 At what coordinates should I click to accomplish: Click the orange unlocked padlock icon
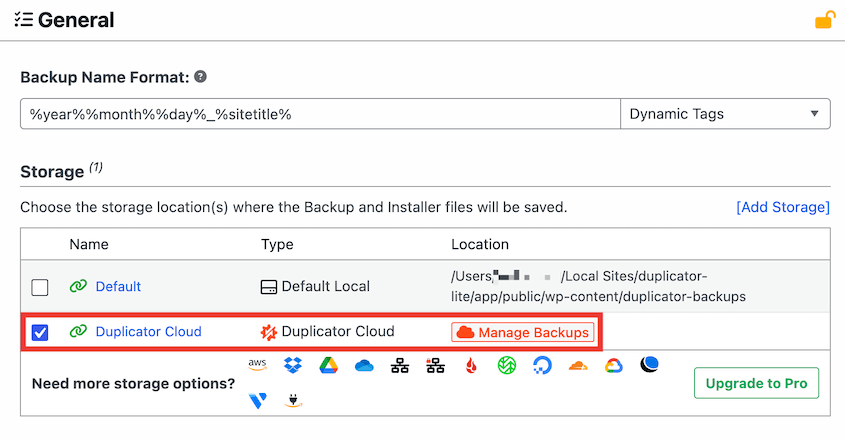[825, 20]
